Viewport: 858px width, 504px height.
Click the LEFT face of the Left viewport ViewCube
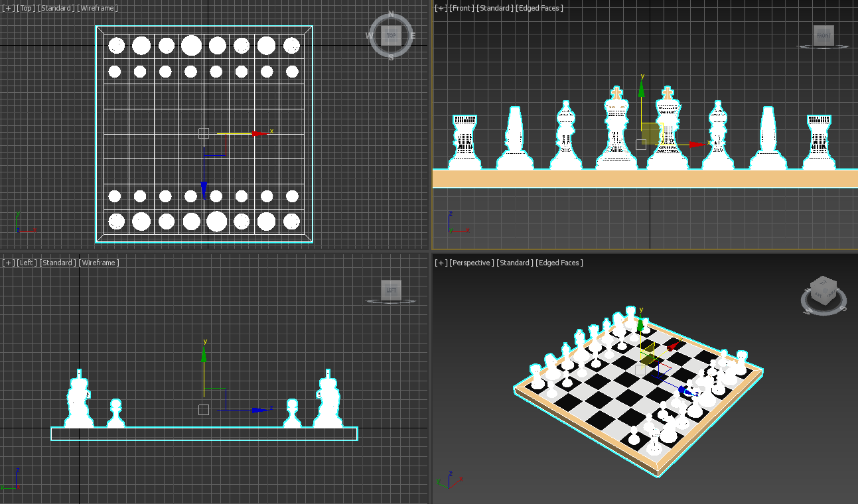tap(391, 290)
